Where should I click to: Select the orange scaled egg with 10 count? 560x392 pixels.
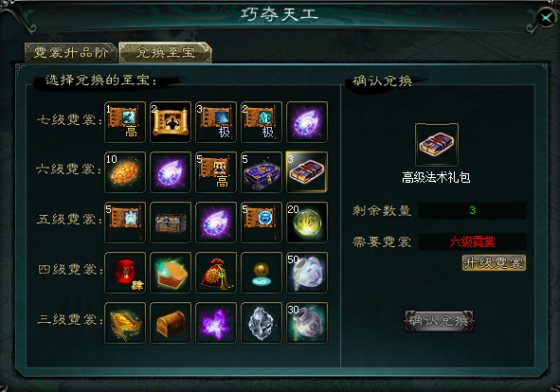[125, 172]
